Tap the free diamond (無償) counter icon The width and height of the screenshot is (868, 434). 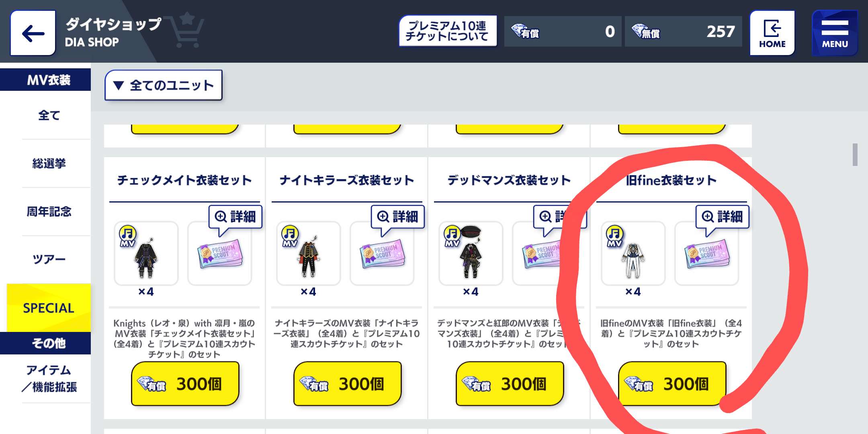645,31
